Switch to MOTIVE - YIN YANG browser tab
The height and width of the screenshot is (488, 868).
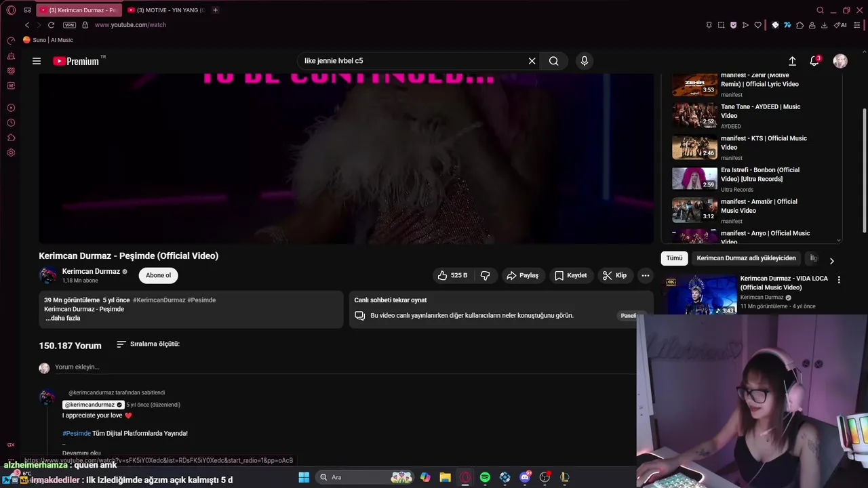166,10
